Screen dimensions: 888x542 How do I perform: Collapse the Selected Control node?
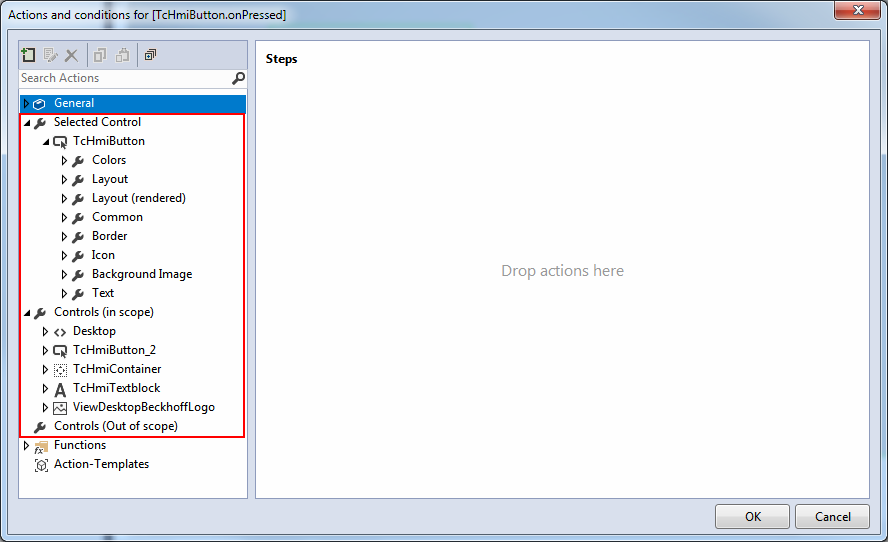pos(27,123)
